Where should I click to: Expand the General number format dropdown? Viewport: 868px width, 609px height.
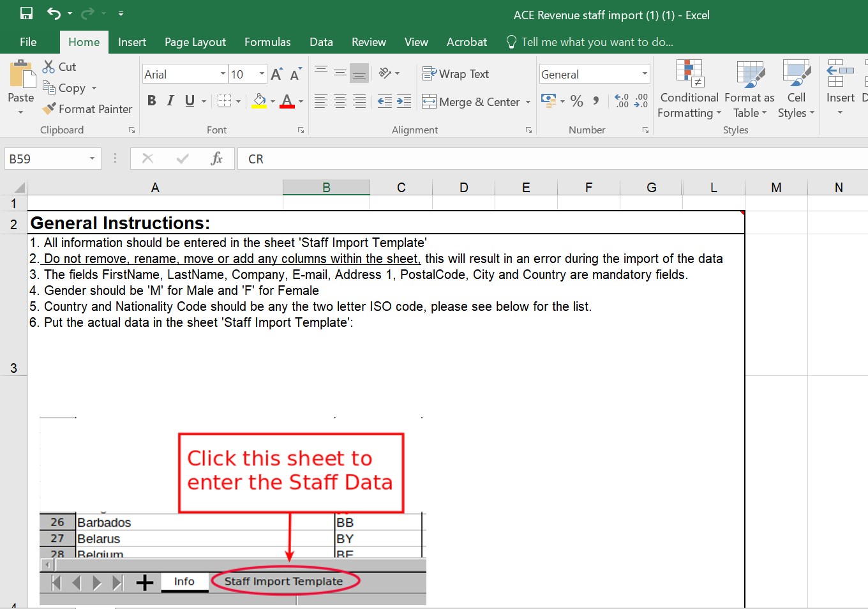click(645, 74)
